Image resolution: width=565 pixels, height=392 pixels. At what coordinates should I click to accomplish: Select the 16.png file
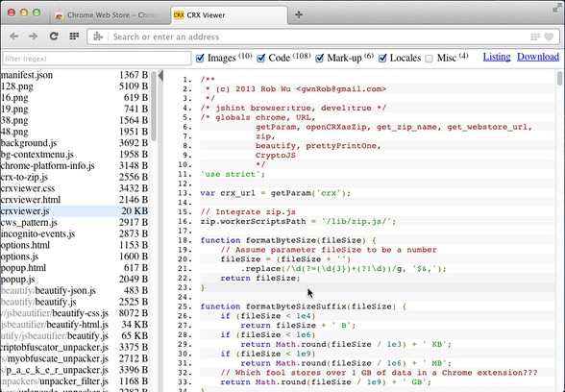coord(74,98)
